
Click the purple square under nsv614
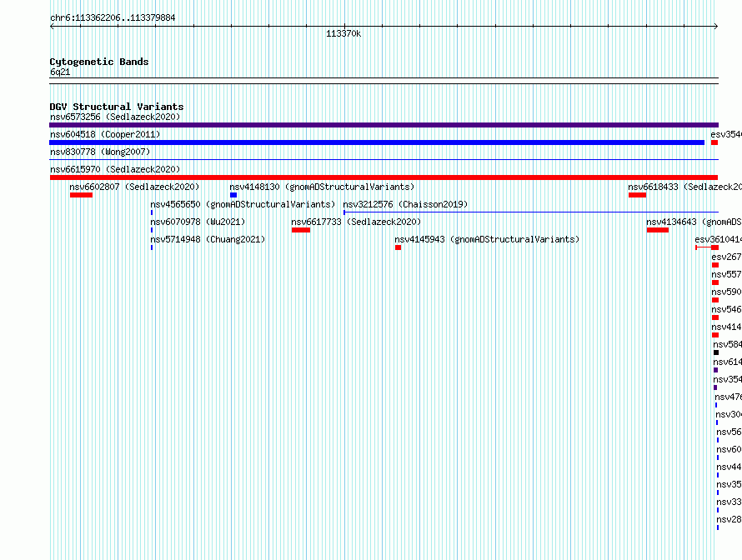716,370
